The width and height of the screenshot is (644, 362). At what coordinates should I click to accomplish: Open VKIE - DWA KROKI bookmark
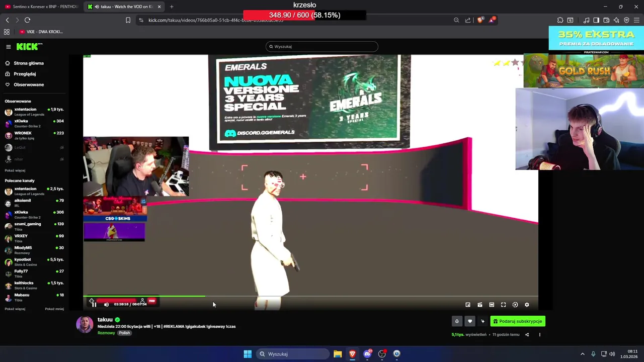(x=42, y=32)
